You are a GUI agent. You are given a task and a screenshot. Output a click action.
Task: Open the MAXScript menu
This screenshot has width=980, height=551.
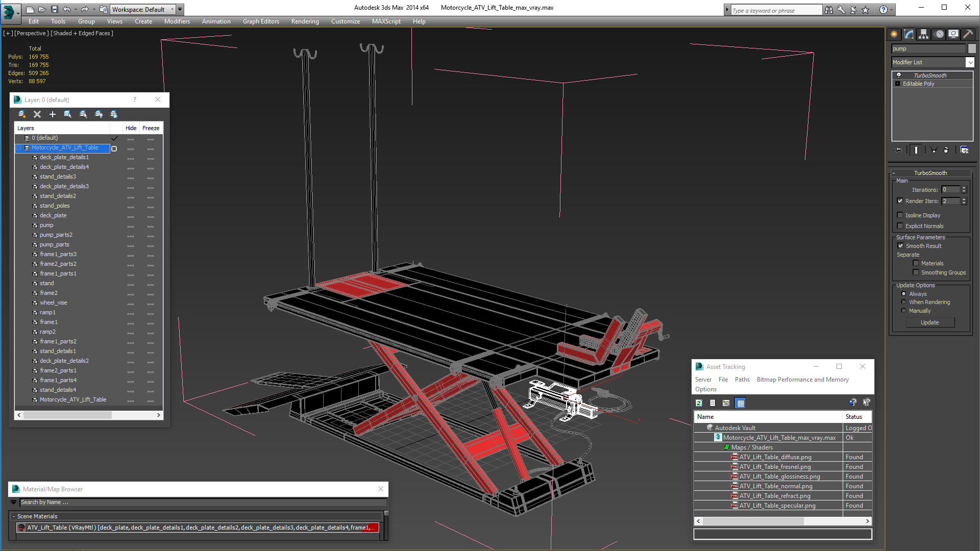pos(386,21)
